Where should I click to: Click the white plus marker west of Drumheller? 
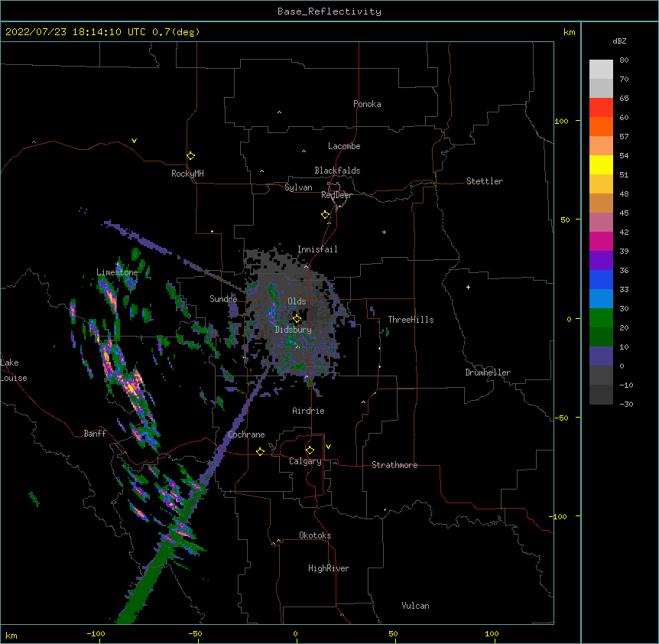pos(468,287)
